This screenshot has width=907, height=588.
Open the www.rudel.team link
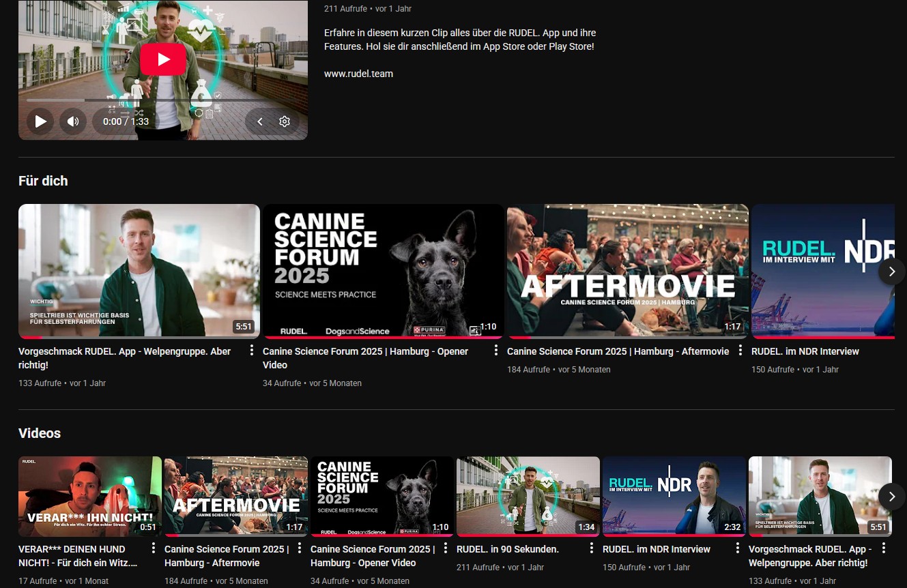(358, 74)
